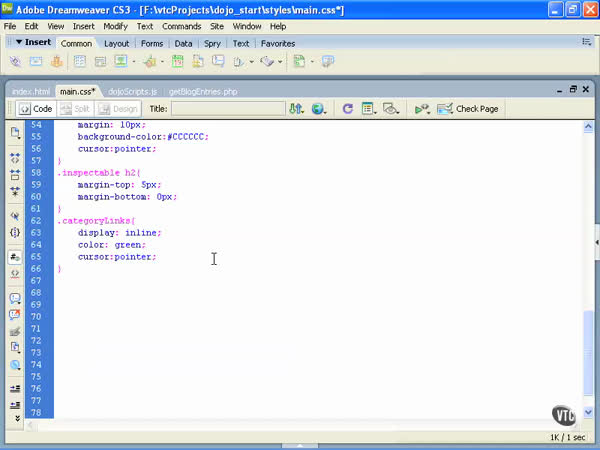This screenshot has height=450, width=600.
Task: Click the File management icon
Action: pos(296,108)
